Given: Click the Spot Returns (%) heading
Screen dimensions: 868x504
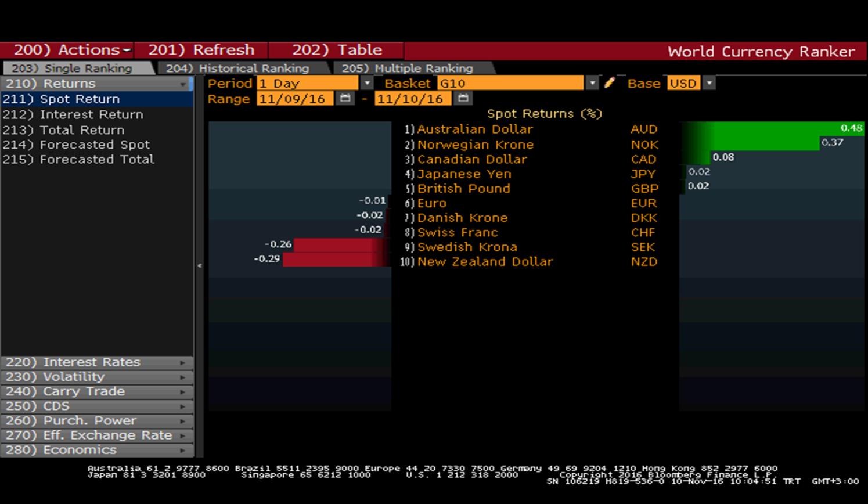Looking at the screenshot, I should [x=544, y=114].
